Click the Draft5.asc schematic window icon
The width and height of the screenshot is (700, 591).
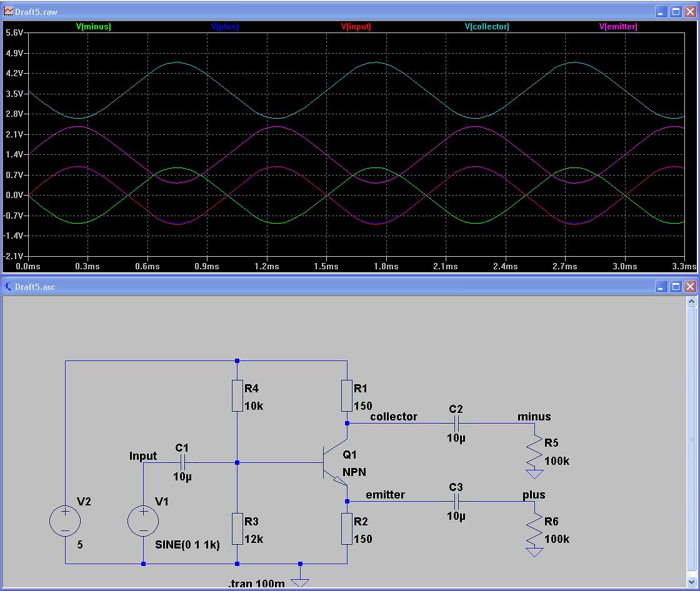[x=8, y=287]
